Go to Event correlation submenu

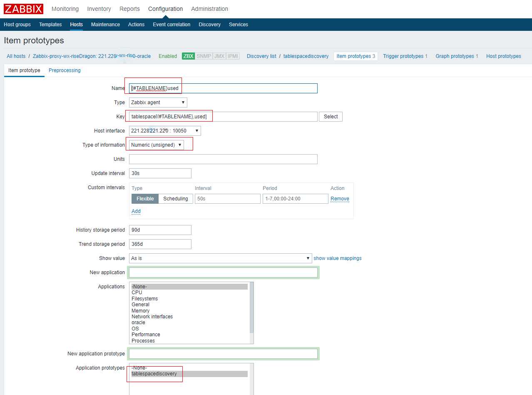(x=172, y=25)
